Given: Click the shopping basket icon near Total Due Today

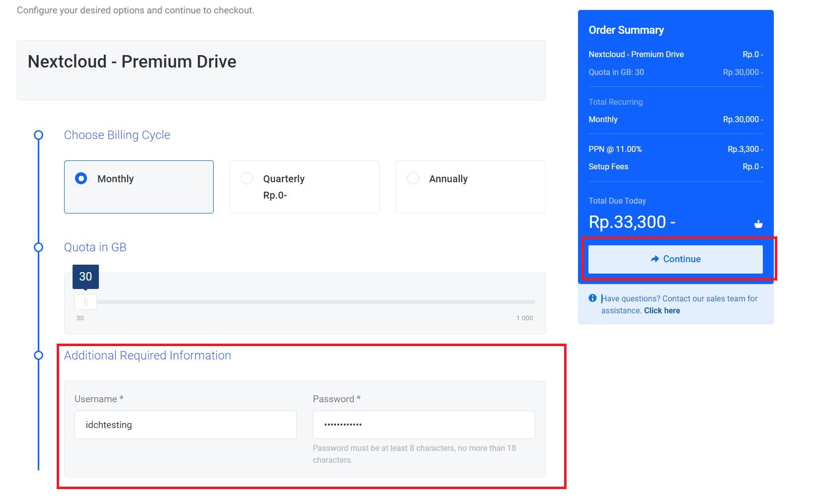Looking at the screenshot, I should 758,223.
